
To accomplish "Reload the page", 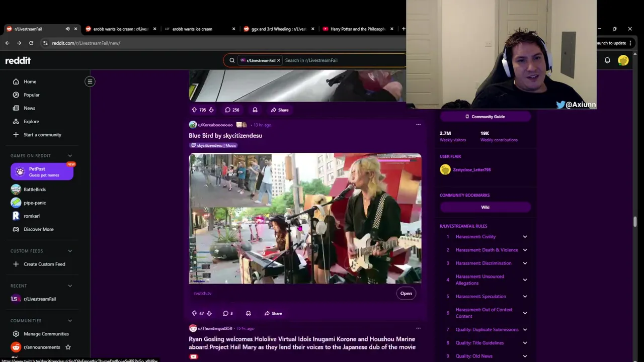I will coord(31,43).
